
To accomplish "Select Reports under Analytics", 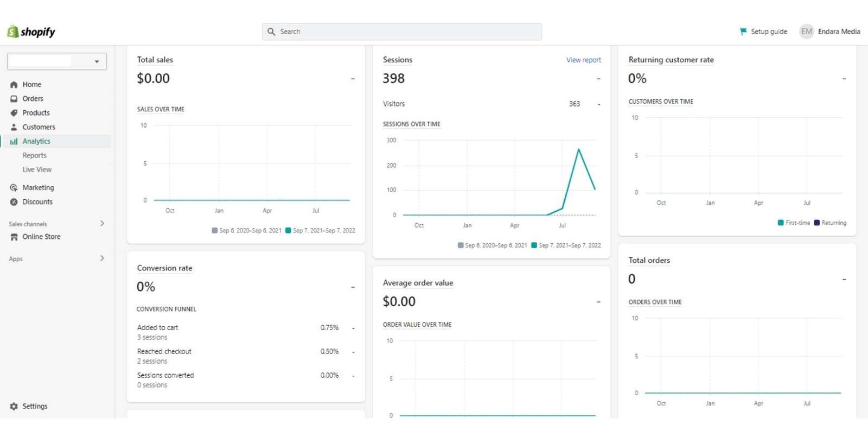I will click(x=34, y=155).
